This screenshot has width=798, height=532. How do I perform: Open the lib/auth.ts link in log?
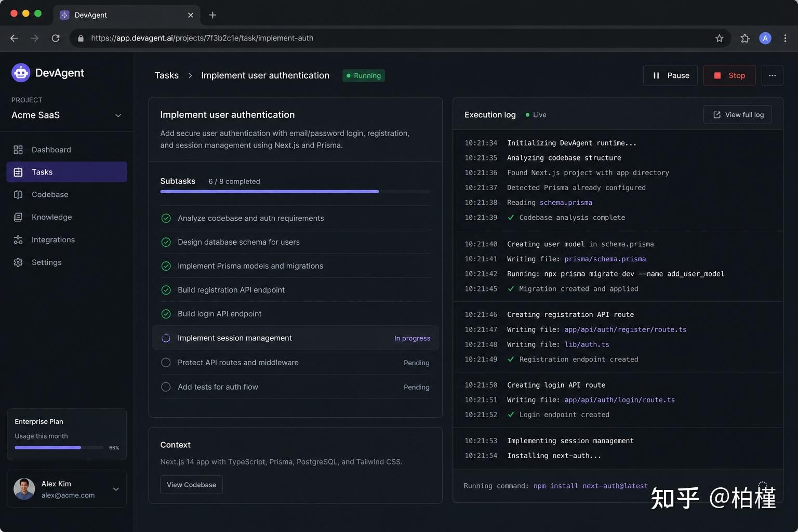point(587,344)
